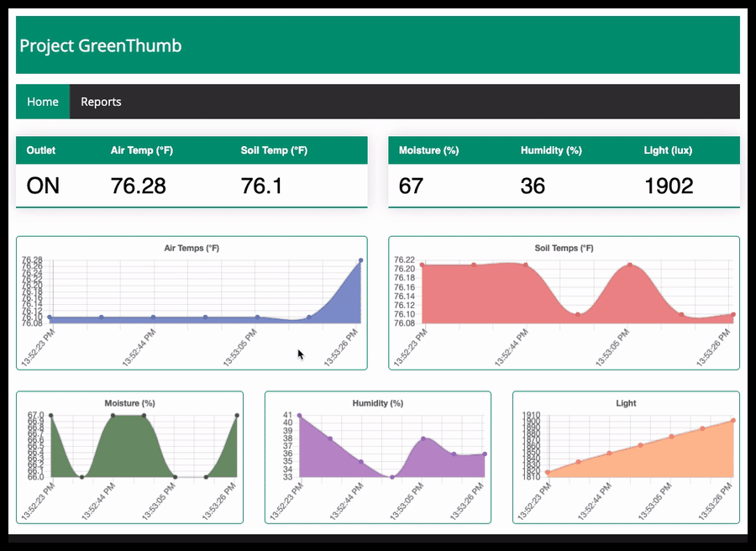Viewport: 756px width, 551px height.
Task: Open the Reports tab
Action: (x=101, y=102)
